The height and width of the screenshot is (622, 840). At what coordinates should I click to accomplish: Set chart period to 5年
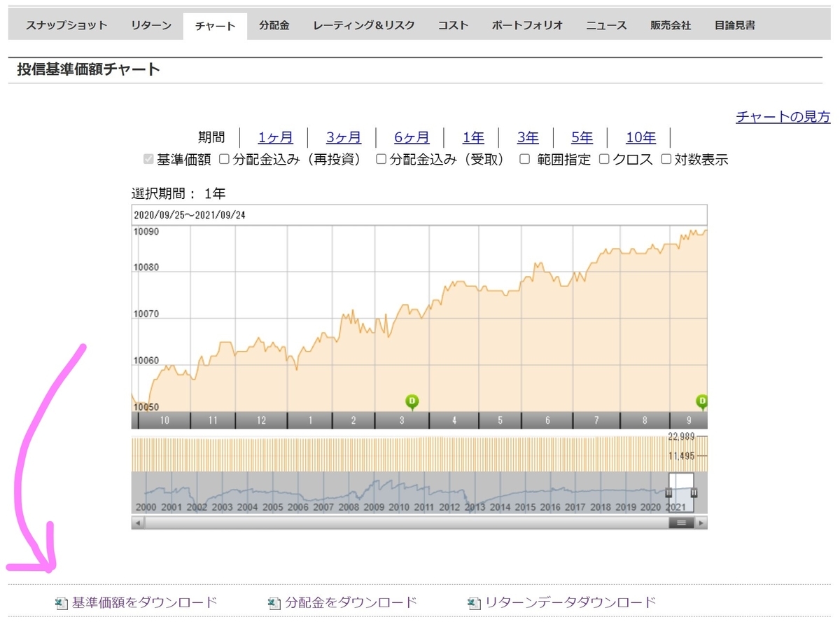point(582,137)
